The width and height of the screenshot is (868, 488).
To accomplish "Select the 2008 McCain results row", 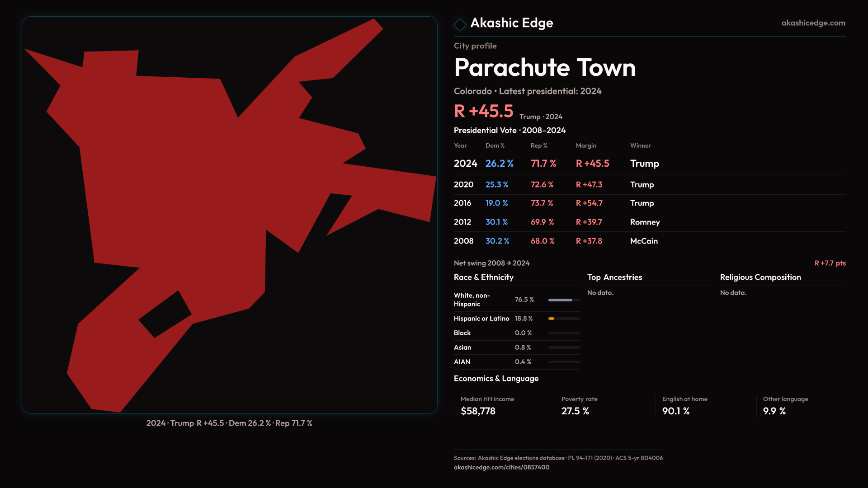I will pos(556,241).
